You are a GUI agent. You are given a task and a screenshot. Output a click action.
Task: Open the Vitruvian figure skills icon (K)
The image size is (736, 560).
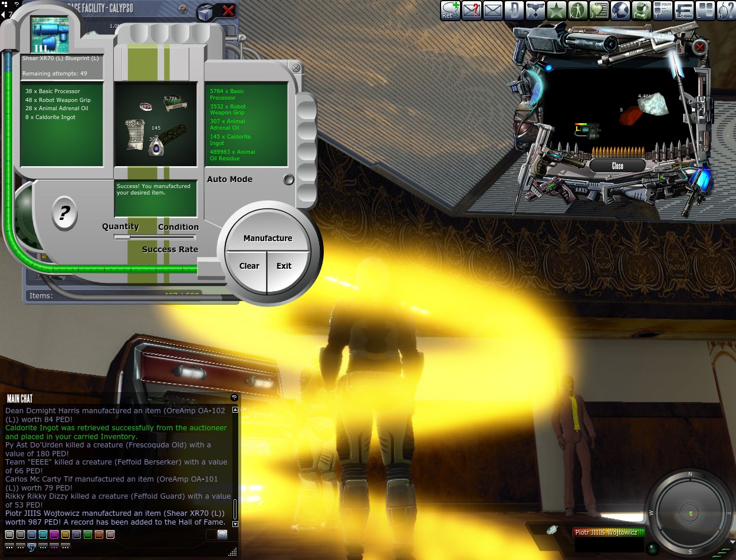coord(577,10)
